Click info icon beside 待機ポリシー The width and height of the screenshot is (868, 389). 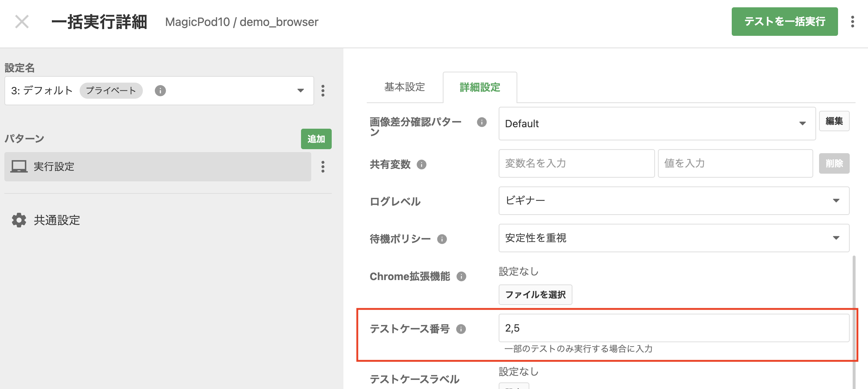(442, 239)
